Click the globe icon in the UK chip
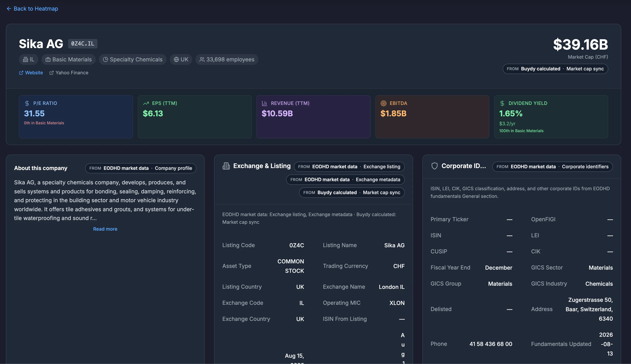Viewport: 631px width, 364px height. (x=176, y=59)
